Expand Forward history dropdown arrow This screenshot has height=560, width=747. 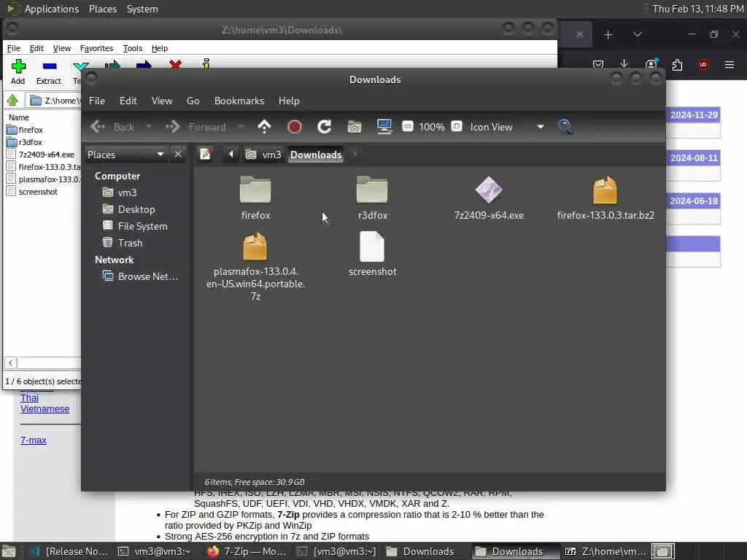pos(241,127)
